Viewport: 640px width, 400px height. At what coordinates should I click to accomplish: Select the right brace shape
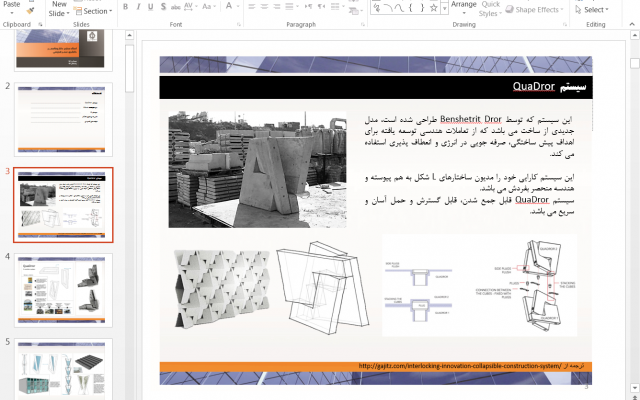(x=422, y=7)
